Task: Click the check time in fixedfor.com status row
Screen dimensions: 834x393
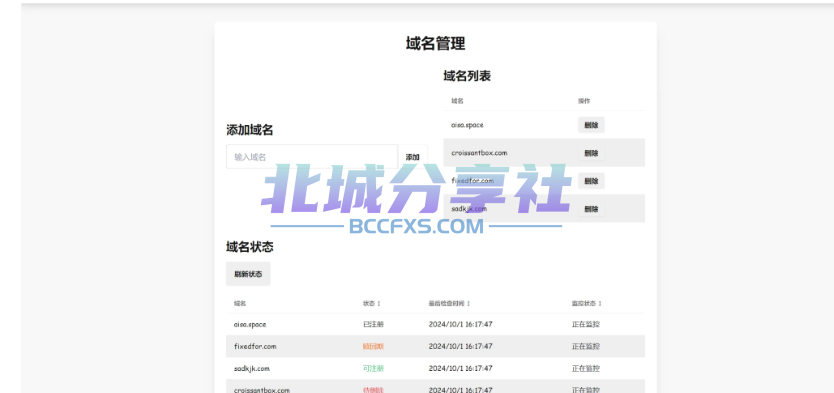Action: click(x=461, y=346)
